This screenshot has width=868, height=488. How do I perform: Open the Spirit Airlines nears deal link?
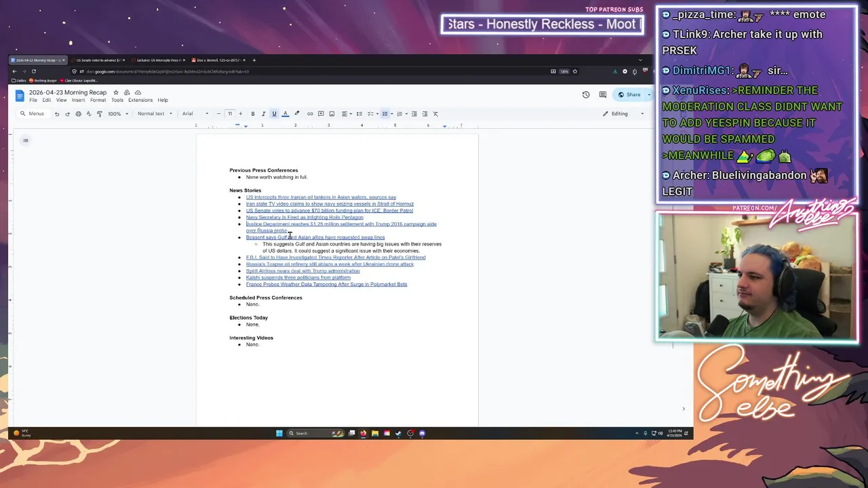pyautogui.click(x=302, y=271)
